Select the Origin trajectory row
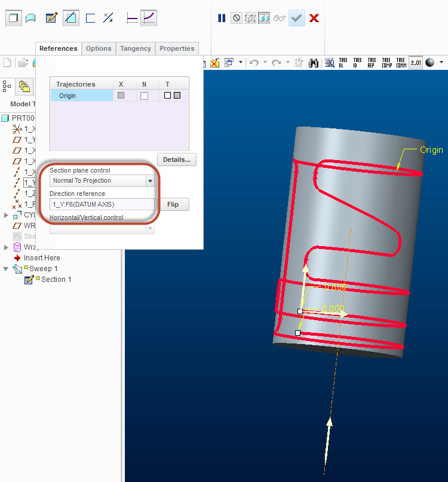 pos(119,96)
